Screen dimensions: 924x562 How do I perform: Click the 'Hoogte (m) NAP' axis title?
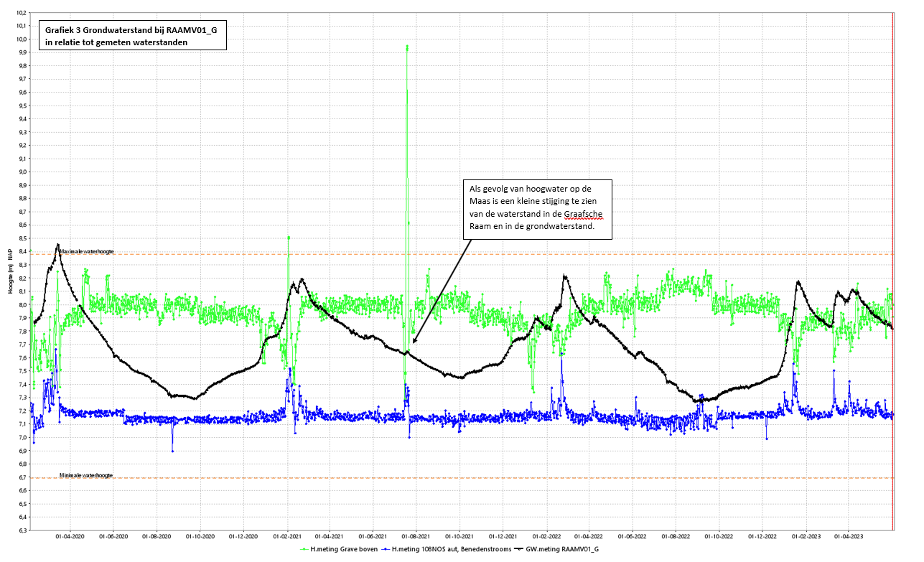tap(10, 271)
